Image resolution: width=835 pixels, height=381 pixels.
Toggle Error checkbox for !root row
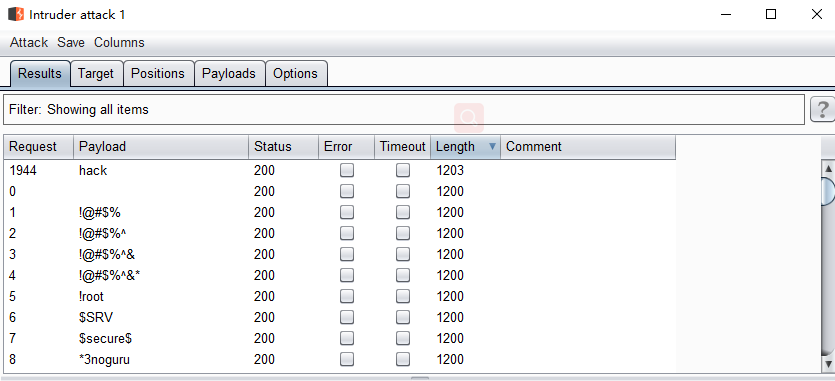pyautogui.click(x=347, y=296)
